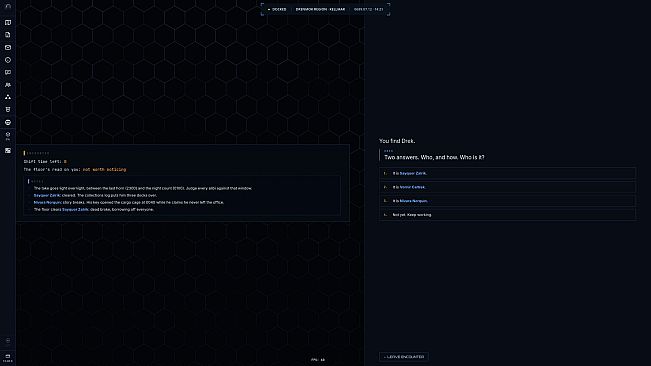
Task: Click the date and time in the top bar
Action: click(368, 9)
